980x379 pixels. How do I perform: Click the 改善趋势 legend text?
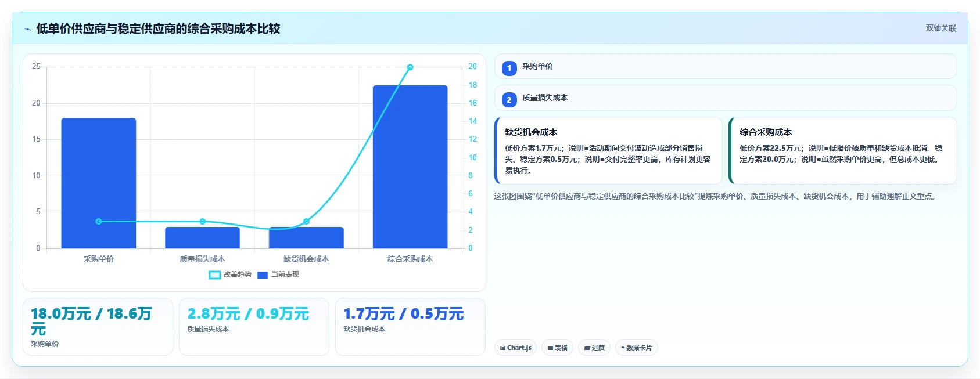point(237,275)
